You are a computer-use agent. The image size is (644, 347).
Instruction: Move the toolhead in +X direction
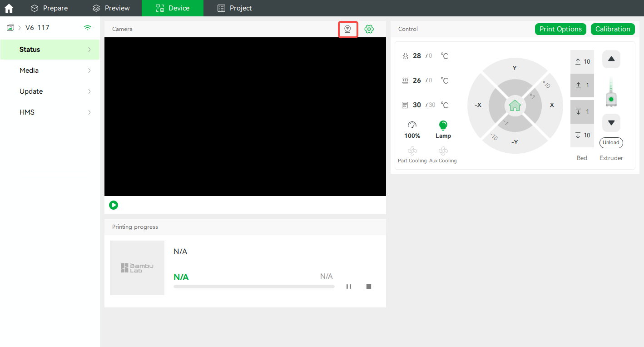tap(552, 105)
